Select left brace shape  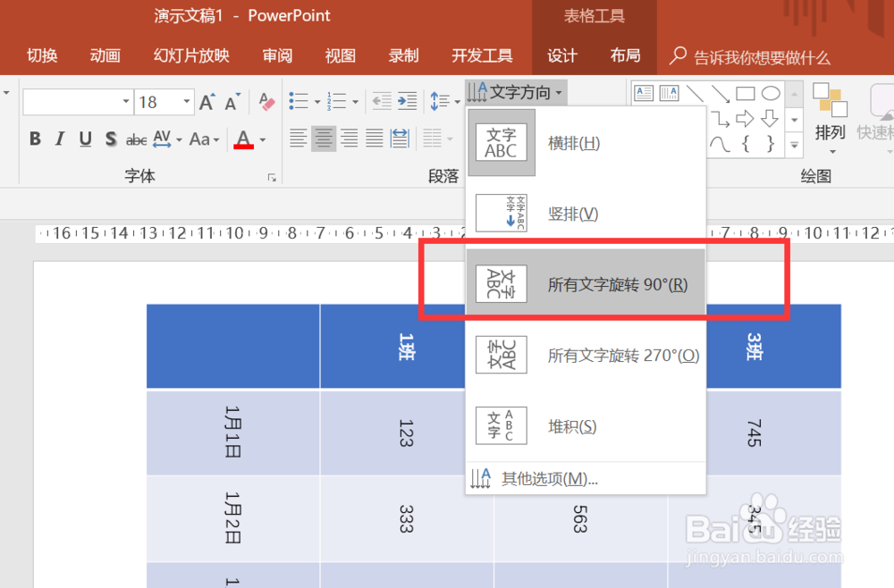tap(746, 144)
